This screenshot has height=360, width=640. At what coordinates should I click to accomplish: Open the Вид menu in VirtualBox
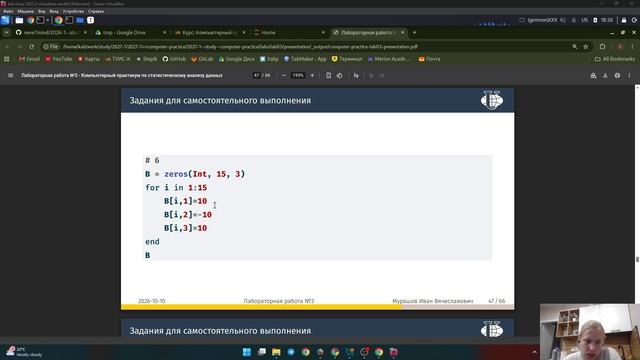pyautogui.click(x=42, y=11)
